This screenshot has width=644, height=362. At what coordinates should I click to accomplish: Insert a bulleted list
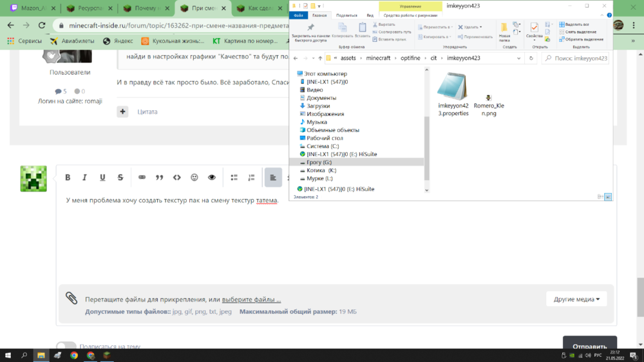[x=234, y=178]
